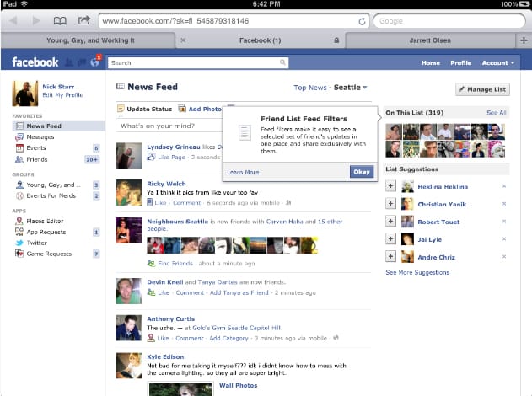Dismiss Andre Chriz suggestion

click(x=504, y=257)
